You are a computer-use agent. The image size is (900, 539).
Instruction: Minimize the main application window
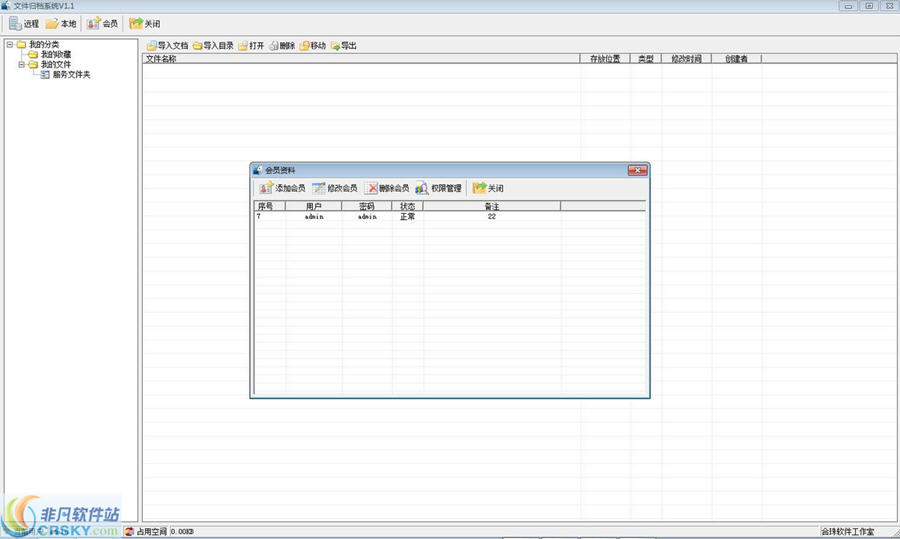pos(848,6)
